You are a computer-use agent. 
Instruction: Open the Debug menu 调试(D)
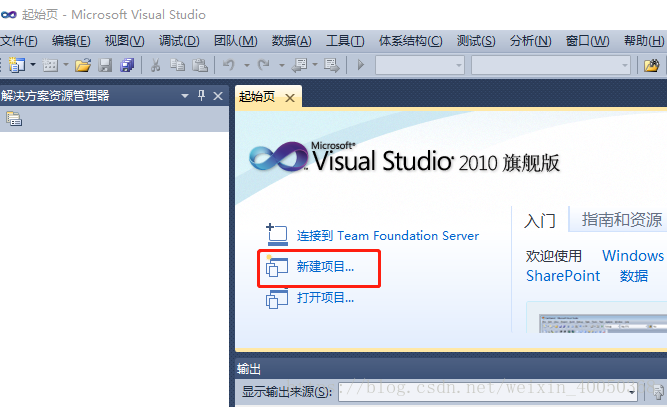click(179, 41)
